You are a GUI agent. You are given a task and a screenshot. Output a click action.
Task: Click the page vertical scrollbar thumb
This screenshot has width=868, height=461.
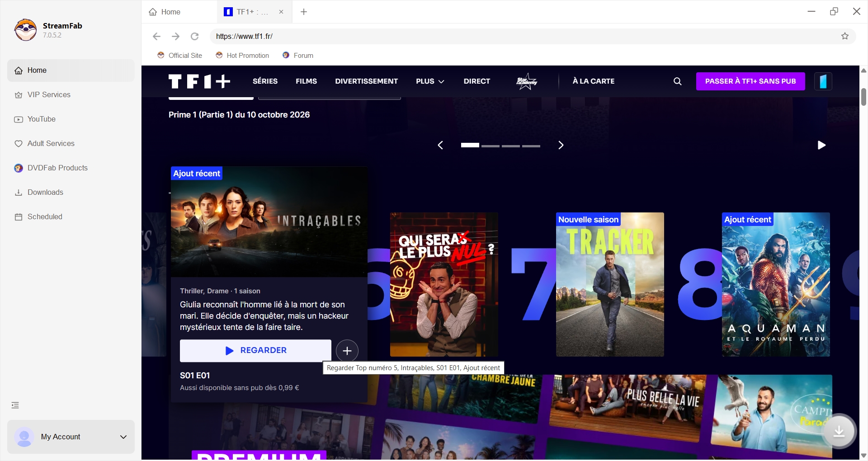[x=863, y=97]
